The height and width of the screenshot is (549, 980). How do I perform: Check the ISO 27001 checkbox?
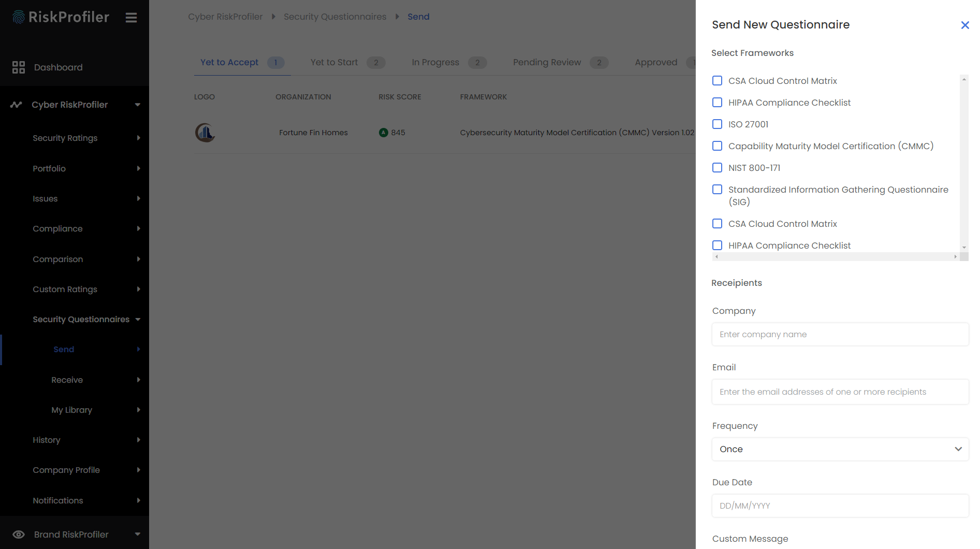(x=717, y=124)
